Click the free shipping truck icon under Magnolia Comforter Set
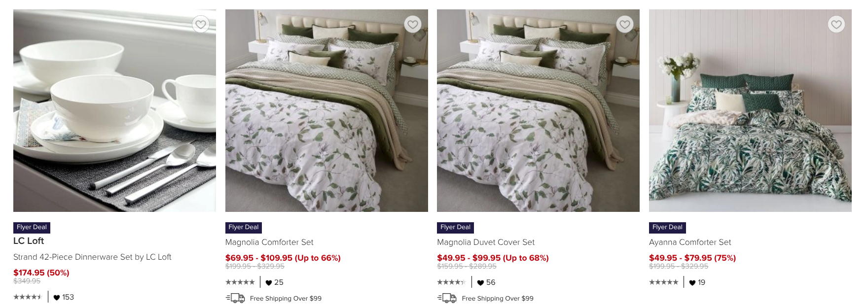The height and width of the screenshot is (306, 868). 235,298
